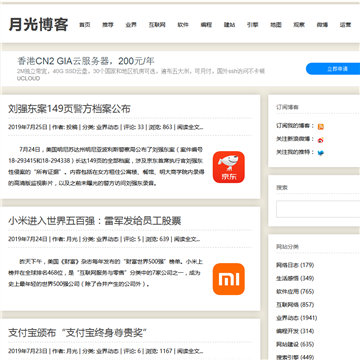Open the JD.com logo thumbnail
The image size is (360, 360).
pos(229,167)
